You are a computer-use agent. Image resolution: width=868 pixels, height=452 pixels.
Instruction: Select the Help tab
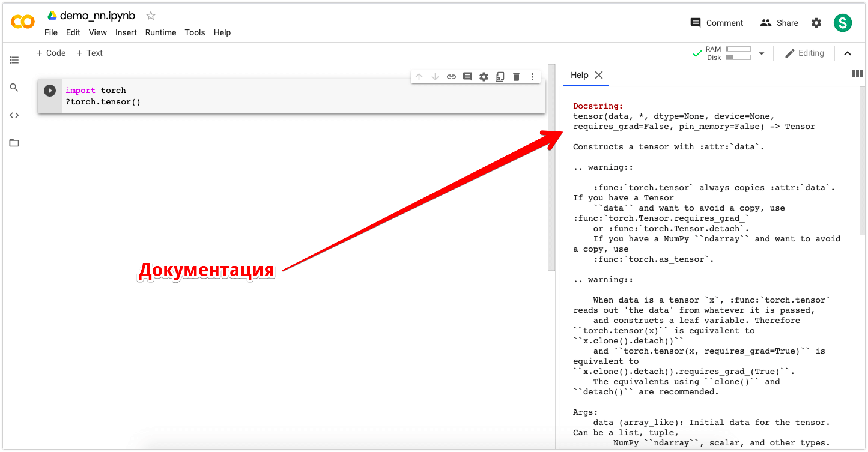(578, 75)
